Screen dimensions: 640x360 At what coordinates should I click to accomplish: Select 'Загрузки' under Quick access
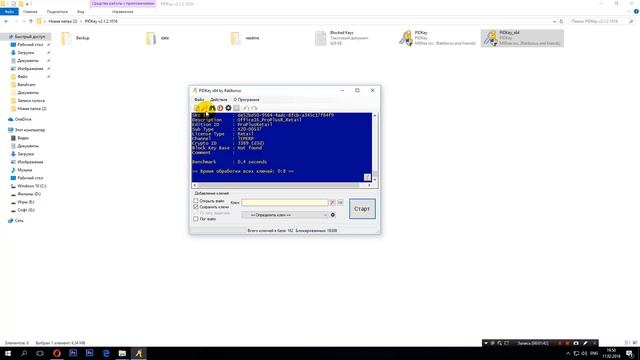[x=26, y=53]
